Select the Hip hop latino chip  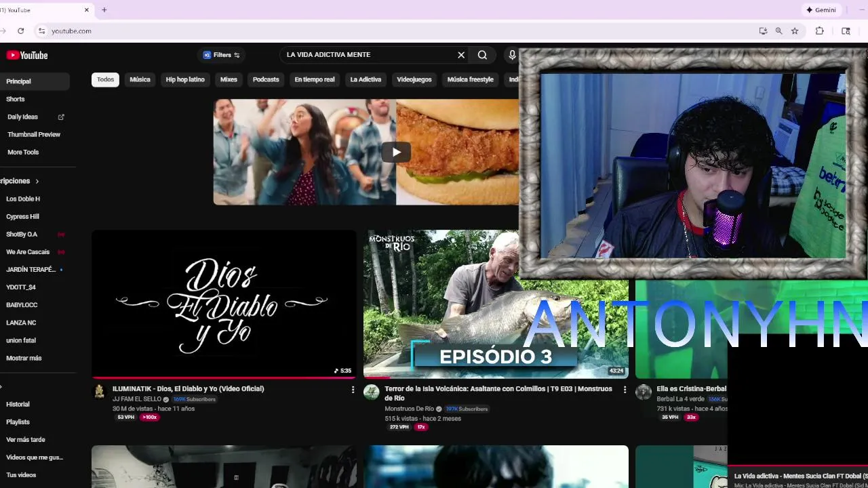(185, 79)
